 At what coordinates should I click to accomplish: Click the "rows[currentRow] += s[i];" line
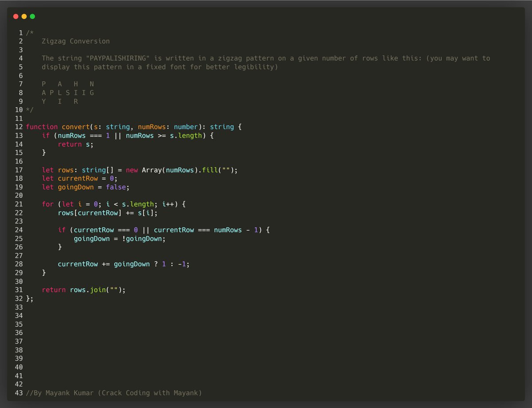108,213
